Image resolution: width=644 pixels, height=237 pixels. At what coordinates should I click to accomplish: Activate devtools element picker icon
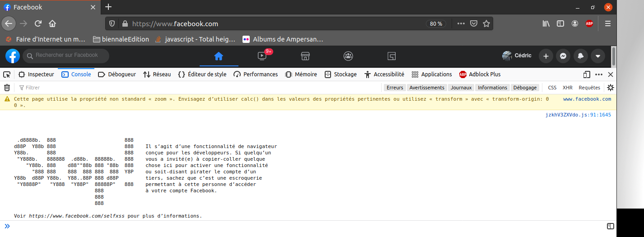pyautogui.click(x=6, y=74)
